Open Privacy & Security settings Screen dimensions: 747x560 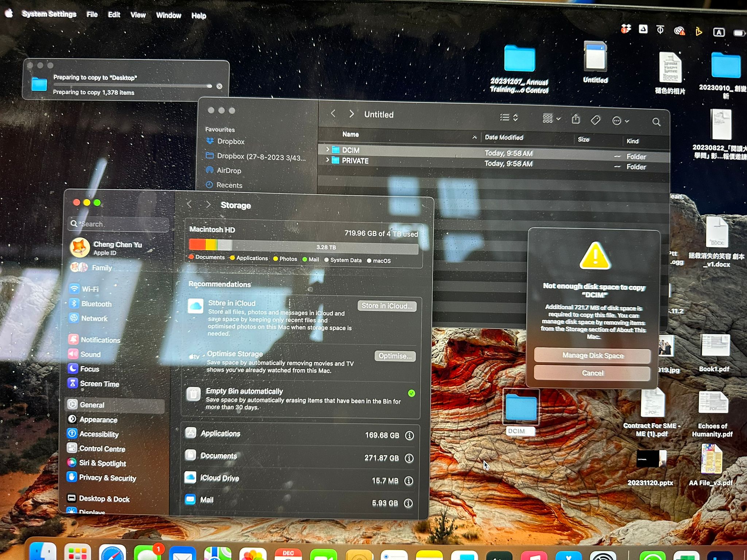click(x=108, y=478)
